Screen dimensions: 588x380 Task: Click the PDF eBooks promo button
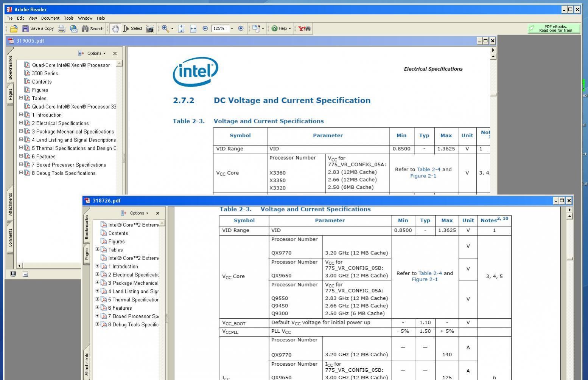click(x=554, y=28)
